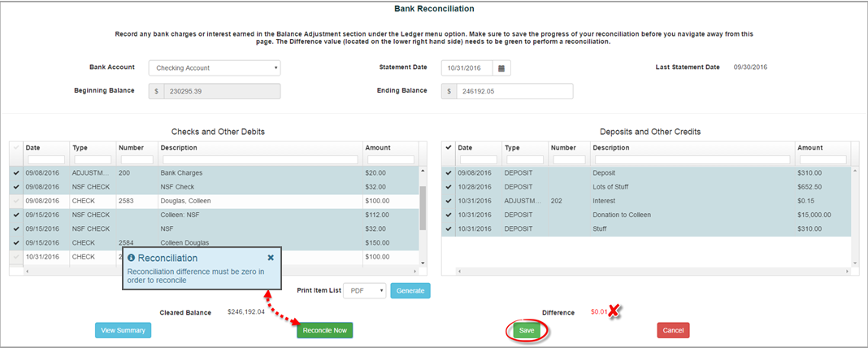
Task: Uncheck the Interest adjustment deposit row
Action: [449, 200]
